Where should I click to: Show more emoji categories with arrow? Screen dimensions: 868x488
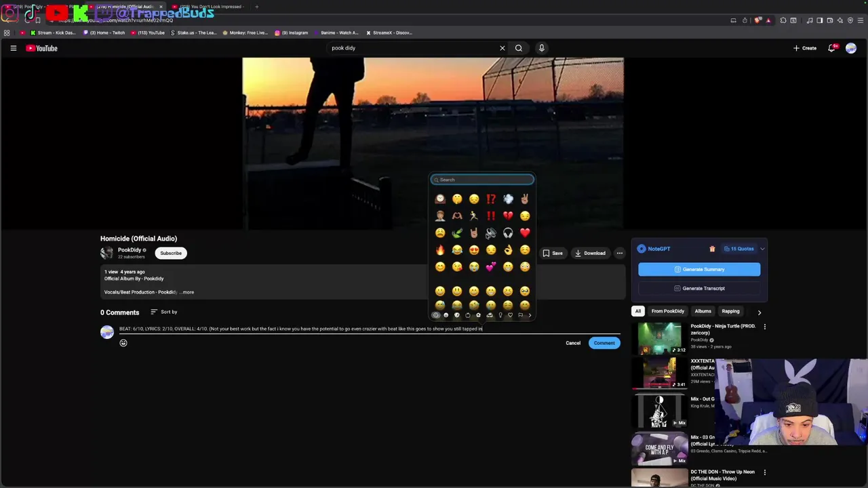[530, 315]
